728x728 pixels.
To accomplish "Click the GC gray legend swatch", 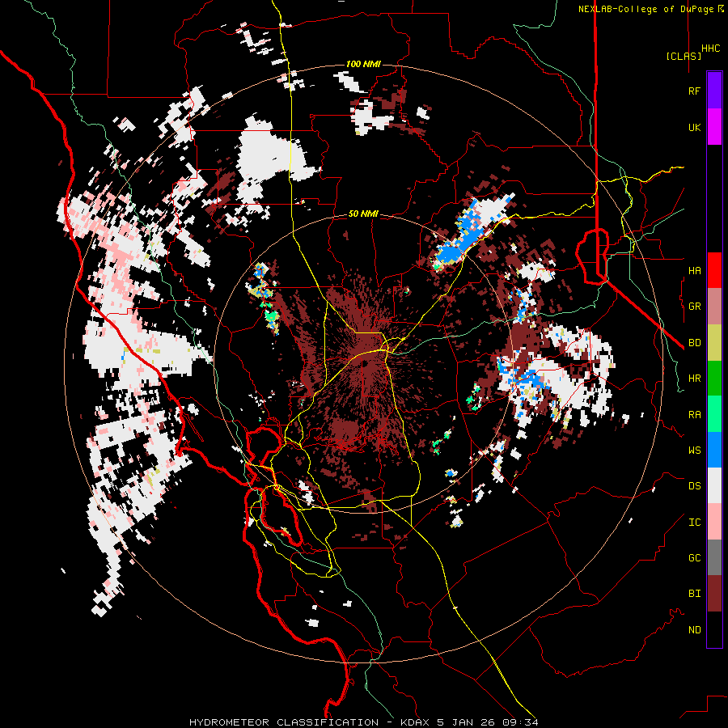I will (x=714, y=557).
